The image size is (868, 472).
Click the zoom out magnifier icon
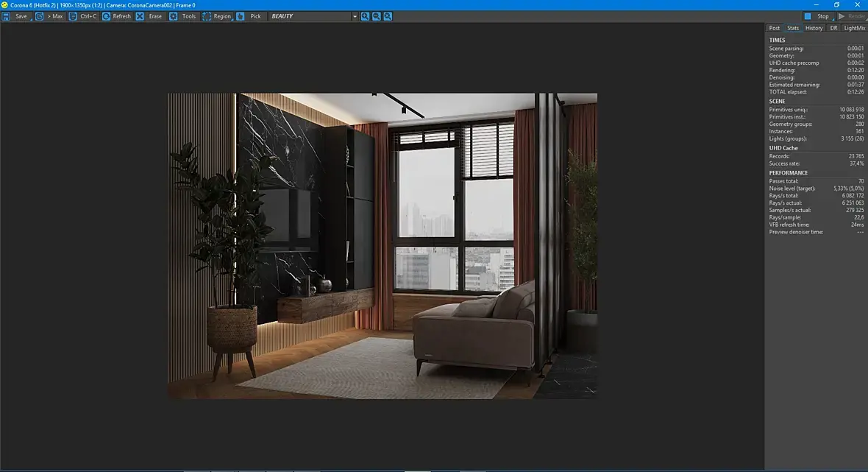pyautogui.click(x=377, y=17)
